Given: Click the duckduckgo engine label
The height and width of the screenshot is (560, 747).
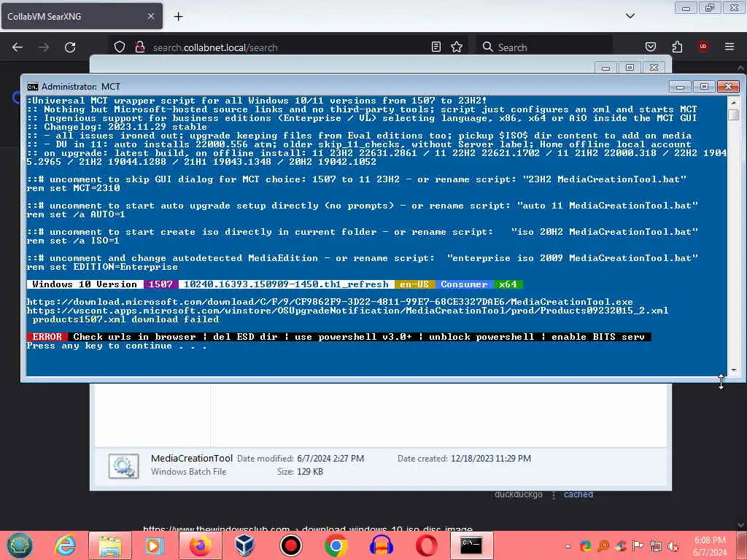Looking at the screenshot, I should (519, 494).
